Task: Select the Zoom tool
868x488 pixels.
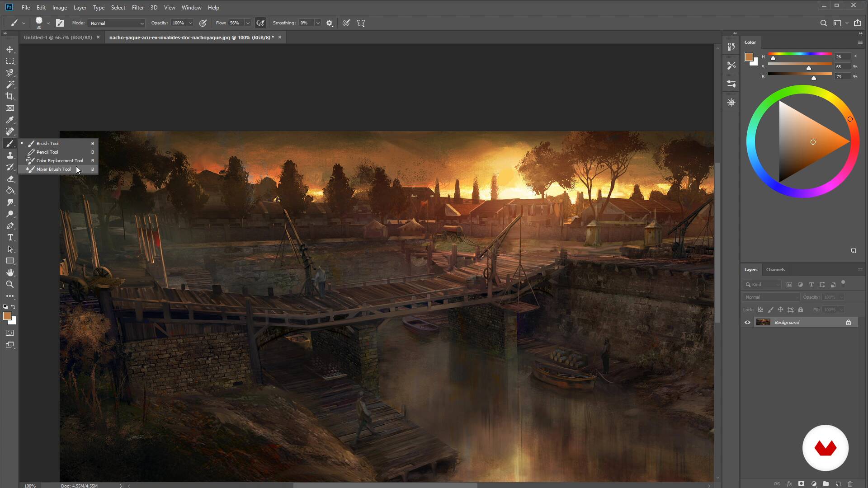Action: click(x=10, y=284)
